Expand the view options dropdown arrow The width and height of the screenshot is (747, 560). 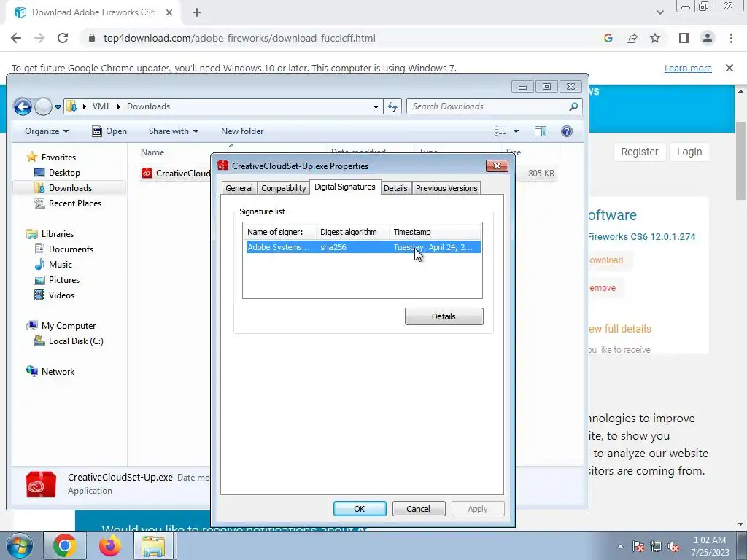(516, 131)
